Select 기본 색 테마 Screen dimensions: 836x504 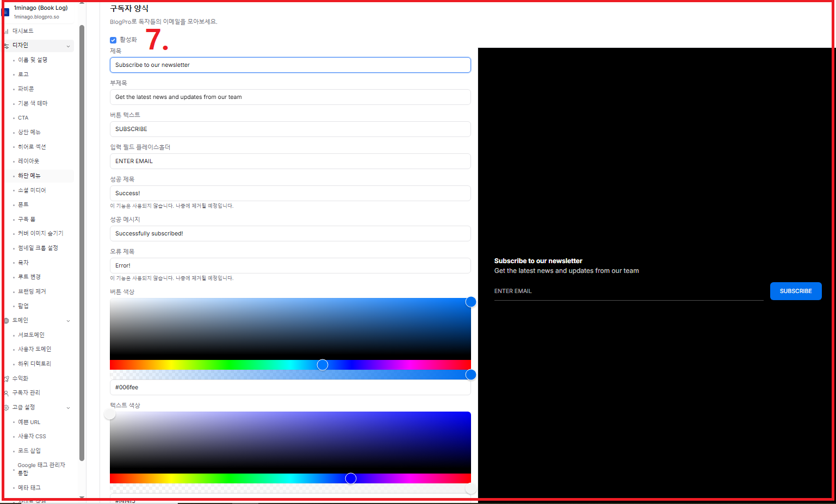click(33, 103)
